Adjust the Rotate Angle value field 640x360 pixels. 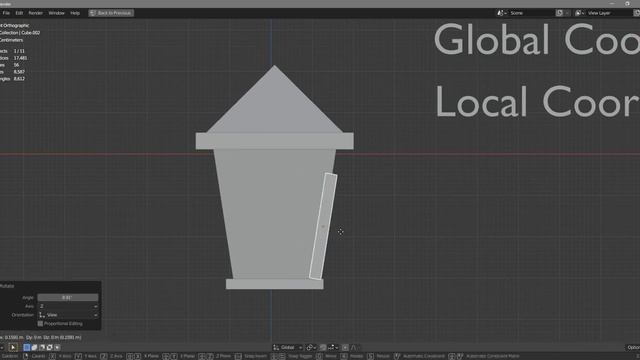click(x=68, y=298)
